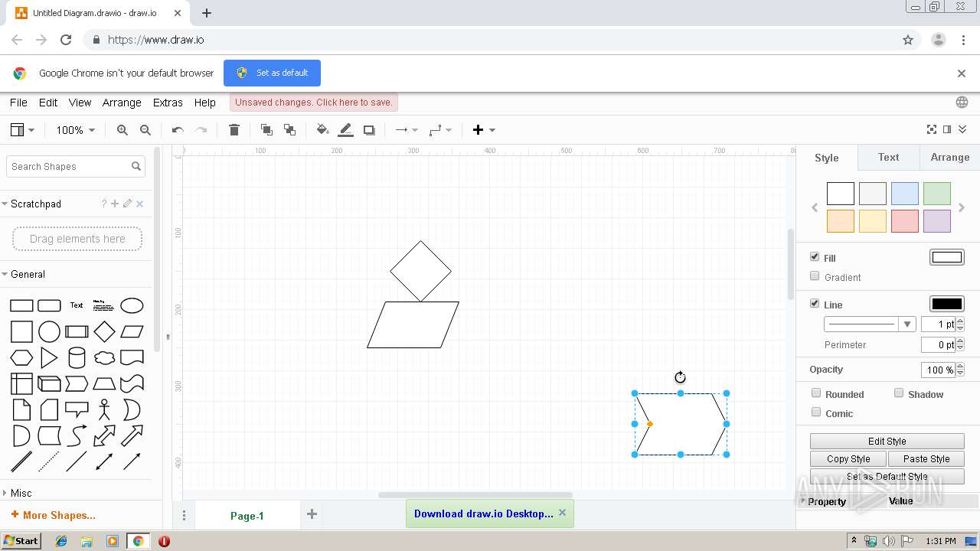Image resolution: width=980 pixels, height=551 pixels.
Task: Open the line pattern dropdown
Action: click(x=870, y=324)
